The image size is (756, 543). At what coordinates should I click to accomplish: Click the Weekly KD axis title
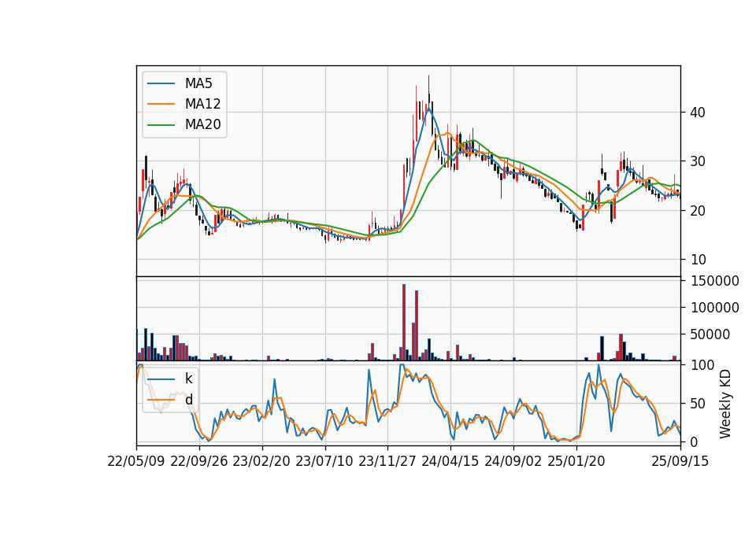tap(725, 404)
